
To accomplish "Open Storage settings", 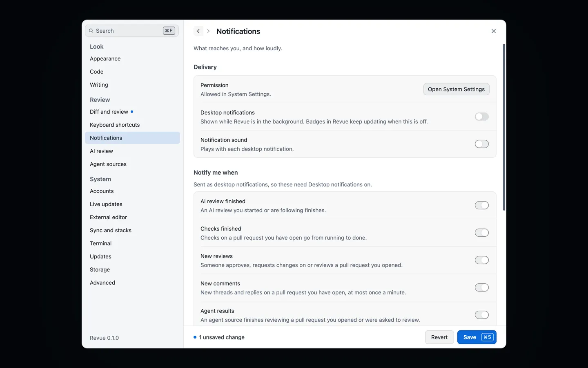I will point(132,269).
